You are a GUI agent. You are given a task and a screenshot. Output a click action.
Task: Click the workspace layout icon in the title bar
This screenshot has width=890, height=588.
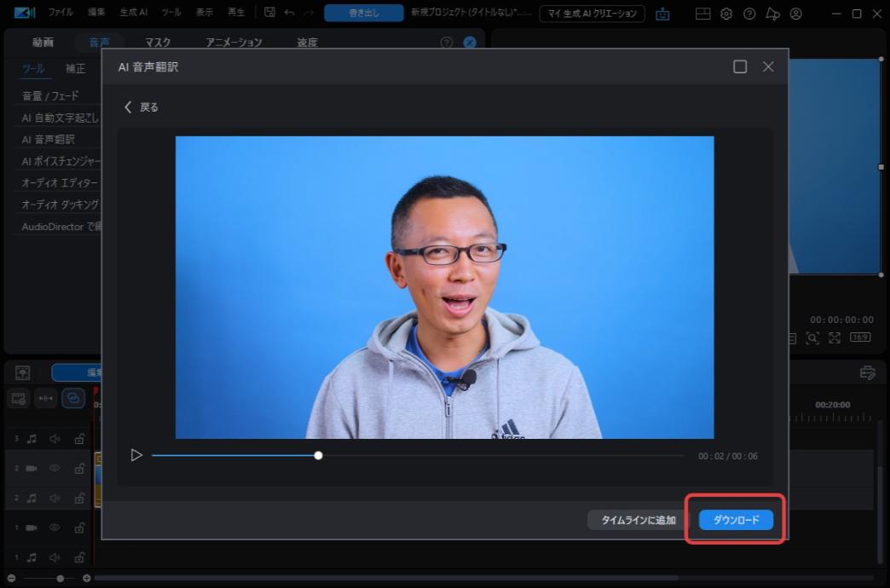coord(704,14)
